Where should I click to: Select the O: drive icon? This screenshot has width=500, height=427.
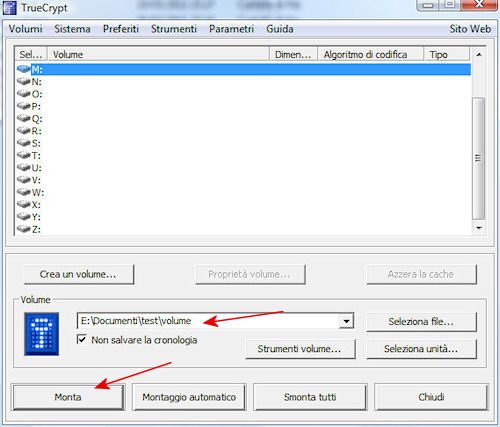point(23,93)
